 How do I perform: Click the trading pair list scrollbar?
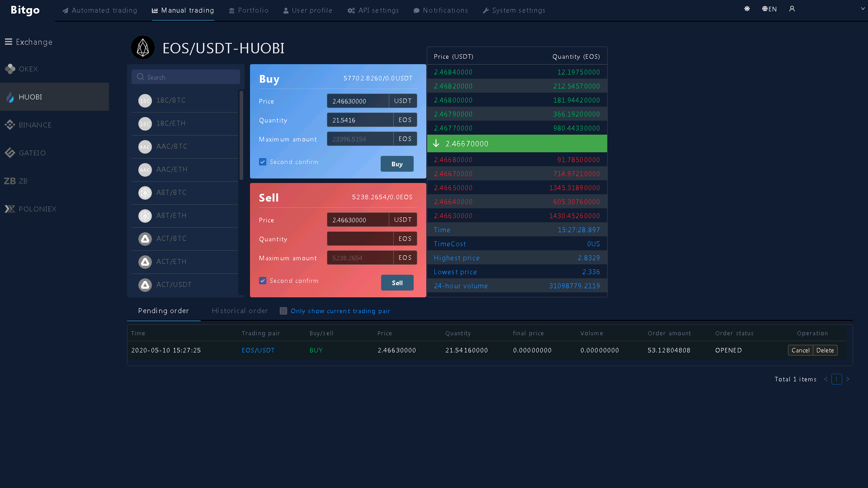pos(241,135)
